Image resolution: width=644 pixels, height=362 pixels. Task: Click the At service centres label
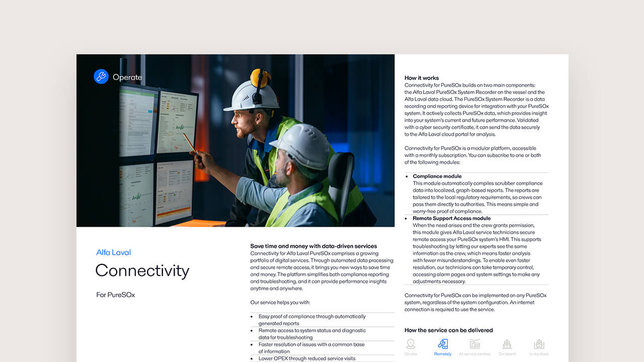[475, 354]
